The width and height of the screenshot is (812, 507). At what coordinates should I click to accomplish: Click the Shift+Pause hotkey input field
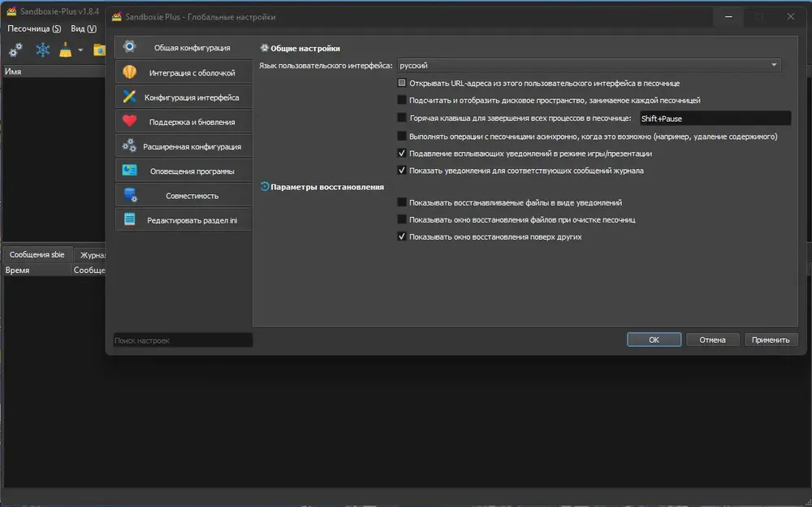click(715, 118)
